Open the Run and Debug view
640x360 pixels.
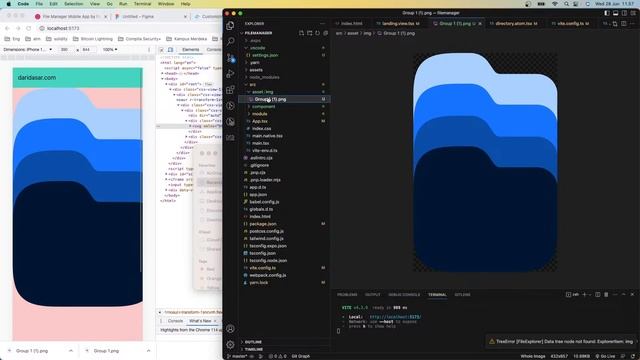[x=230, y=73]
